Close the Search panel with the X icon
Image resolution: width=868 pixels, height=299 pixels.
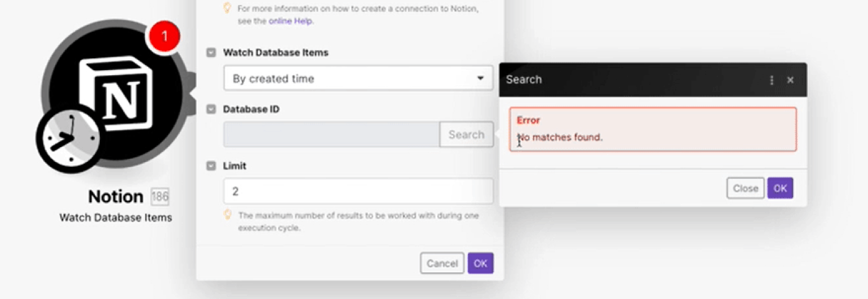pos(790,80)
